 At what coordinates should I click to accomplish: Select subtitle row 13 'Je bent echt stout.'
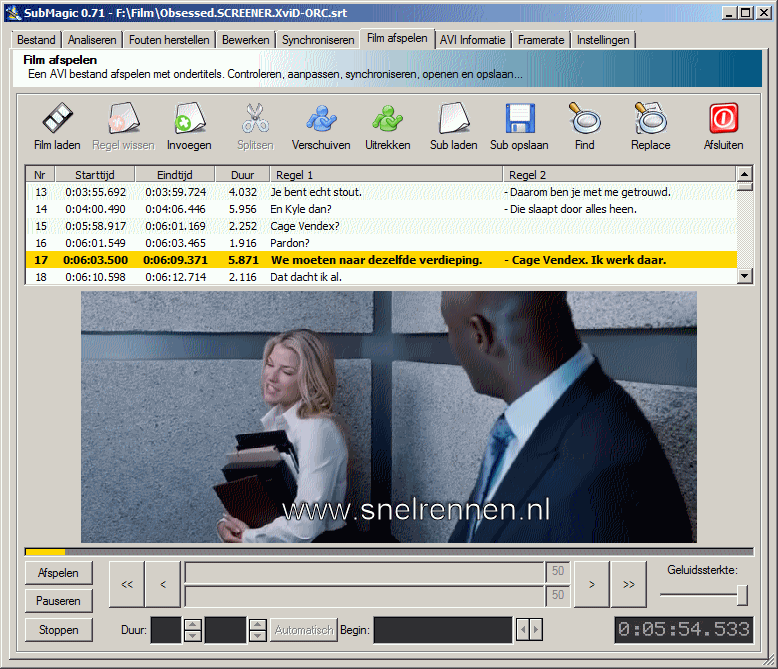click(381, 192)
